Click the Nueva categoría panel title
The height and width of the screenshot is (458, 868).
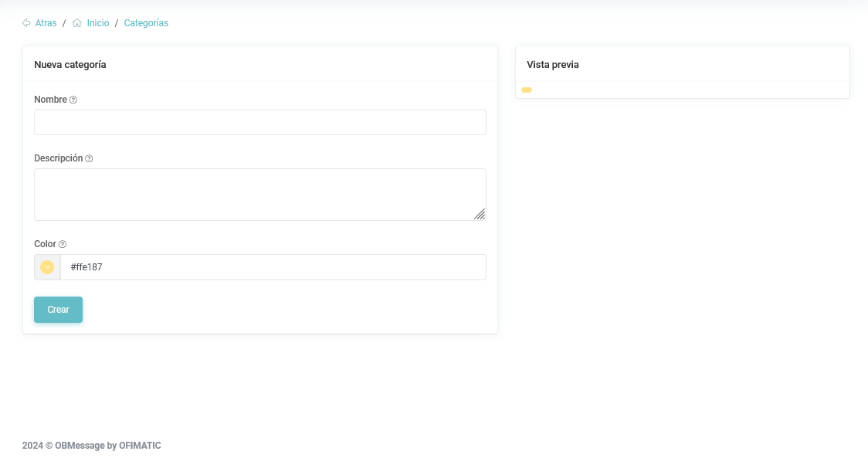70,65
